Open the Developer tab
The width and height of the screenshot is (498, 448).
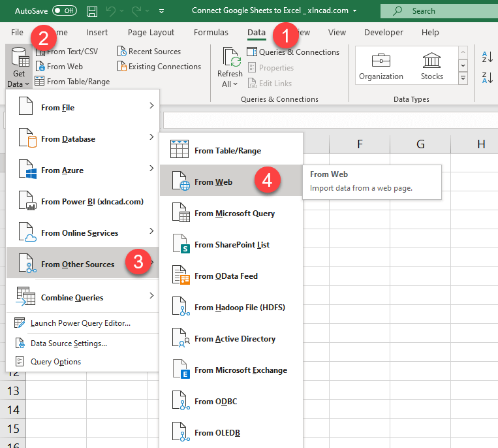tap(384, 33)
